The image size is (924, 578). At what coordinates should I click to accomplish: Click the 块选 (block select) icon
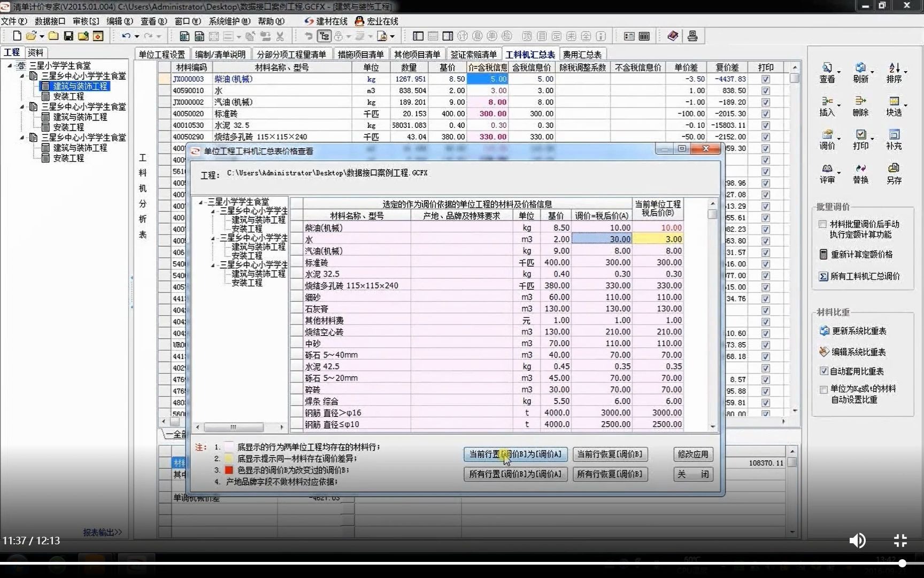click(894, 101)
